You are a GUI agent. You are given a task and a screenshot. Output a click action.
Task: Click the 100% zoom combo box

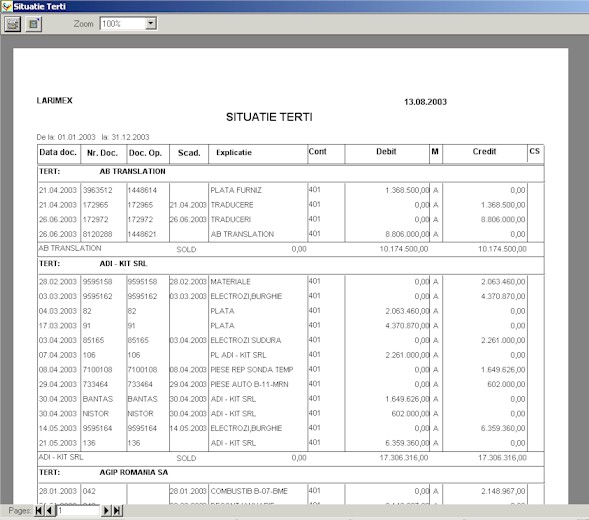pyautogui.click(x=128, y=23)
